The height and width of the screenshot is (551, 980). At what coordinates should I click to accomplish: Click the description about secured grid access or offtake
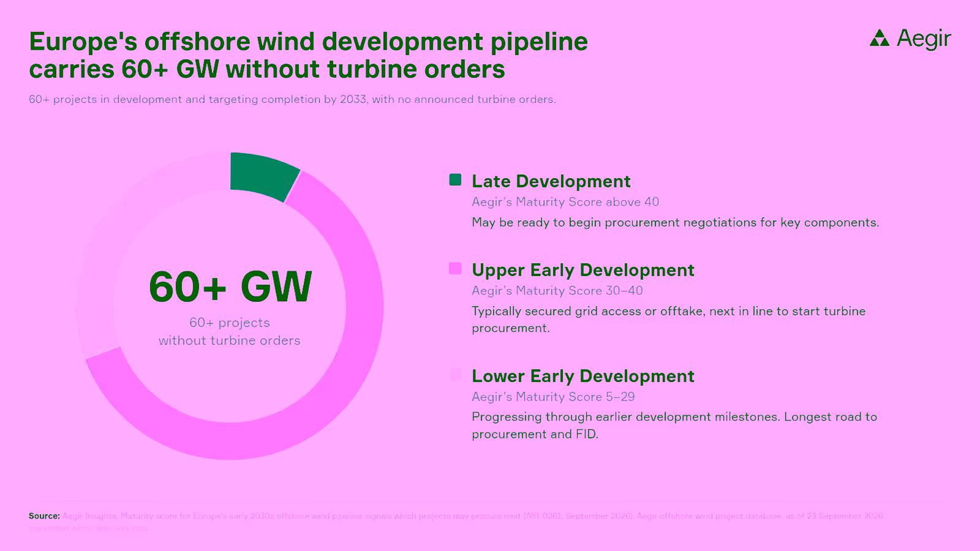(669, 320)
